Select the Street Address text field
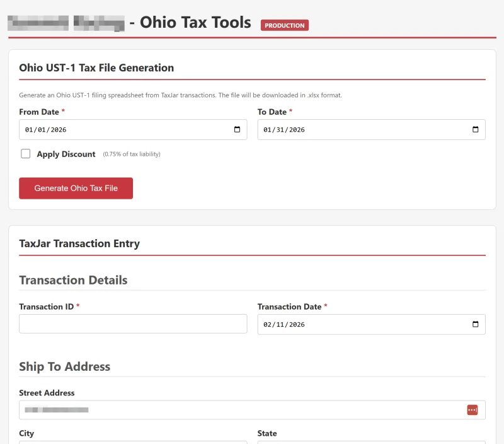Image resolution: width=504 pixels, height=444 pixels. point(220,409)
